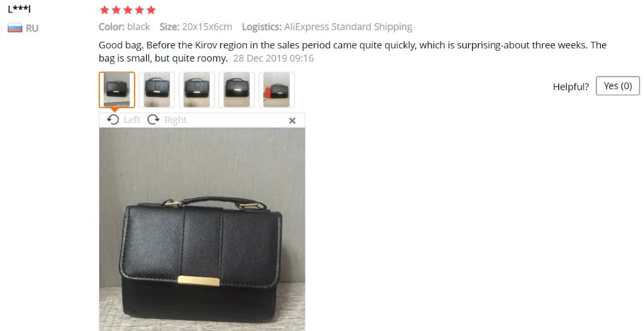View the third bag thumbnail

pyautogui.click(x=196, y=90)
